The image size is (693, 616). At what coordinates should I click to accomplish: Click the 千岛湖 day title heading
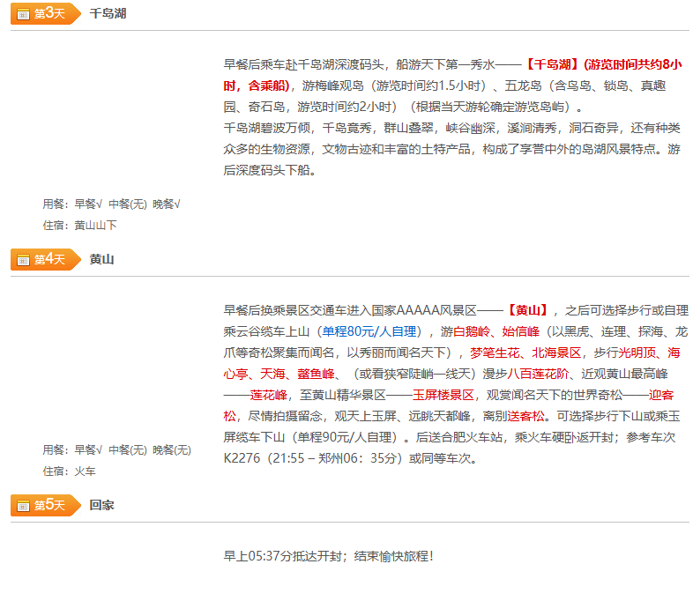click(108, 14)
